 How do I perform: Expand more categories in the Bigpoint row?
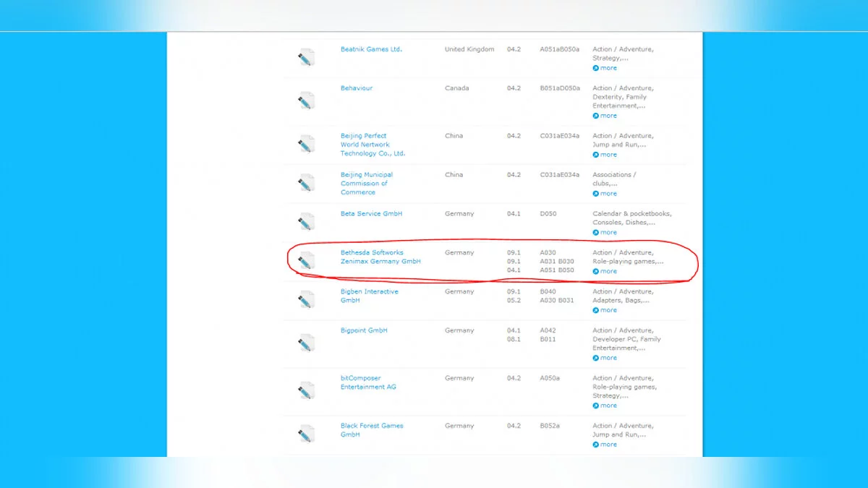(x=605, y=358)
